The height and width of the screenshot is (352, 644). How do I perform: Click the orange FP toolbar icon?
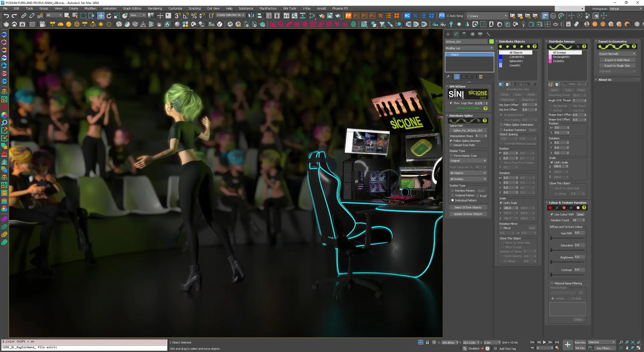[348, 16]
